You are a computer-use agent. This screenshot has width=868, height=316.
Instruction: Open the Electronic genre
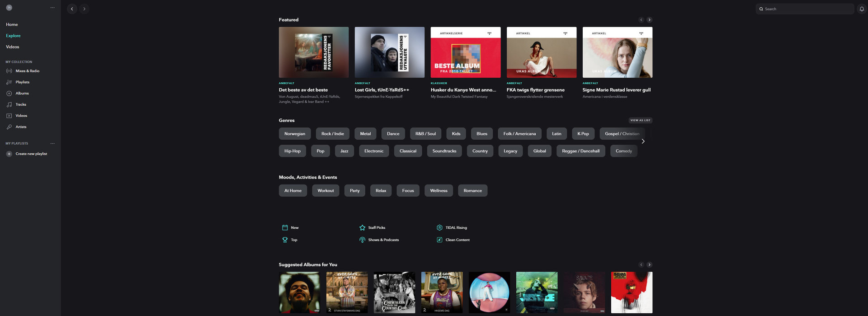click(x=374, y=151)
